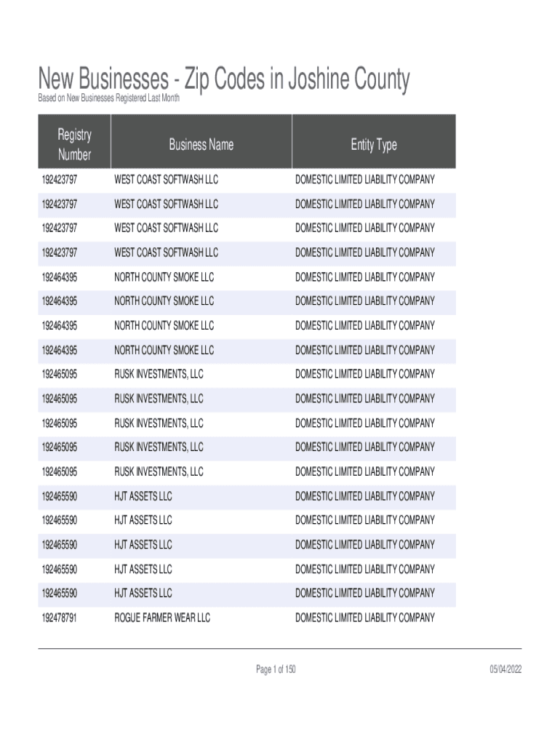
Task: Click the Page 1 of 150 footer text
Action: pos(276,669)
